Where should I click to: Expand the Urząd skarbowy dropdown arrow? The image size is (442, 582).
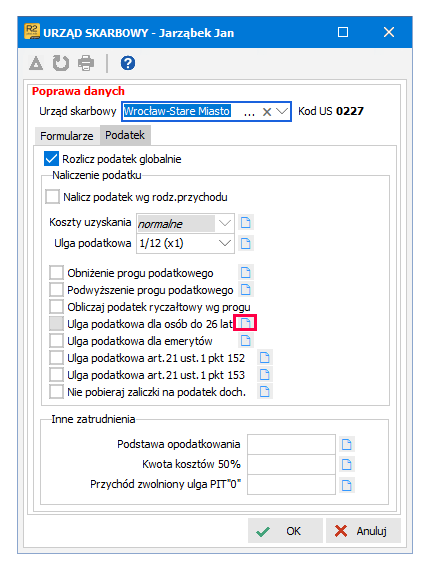pyautogui.click(x=282, y=111)
